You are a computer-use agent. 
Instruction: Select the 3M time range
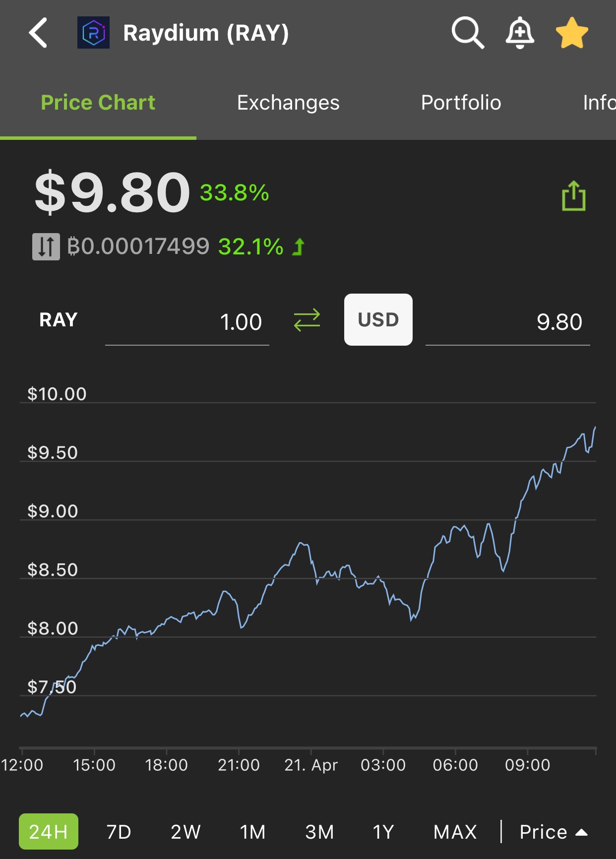(320, 832)
